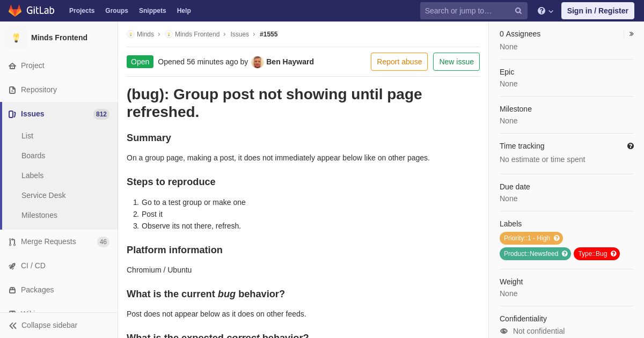Click the 'Steps to reproduce' heading

pos(171,182)
